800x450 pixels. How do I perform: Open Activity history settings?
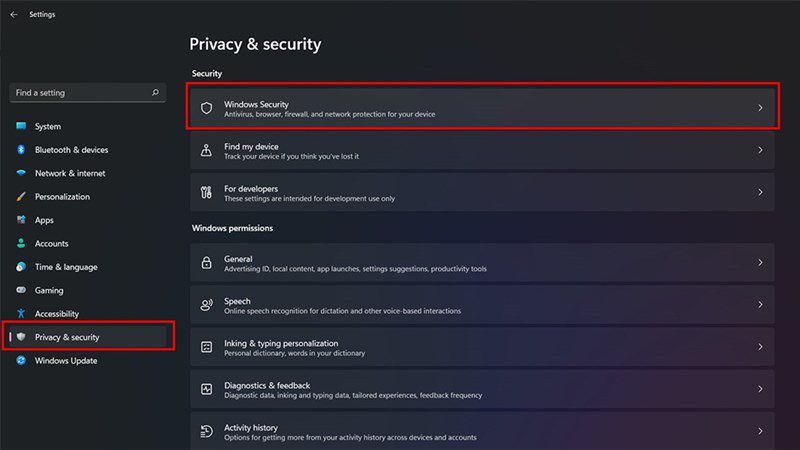tap(482, 432)
